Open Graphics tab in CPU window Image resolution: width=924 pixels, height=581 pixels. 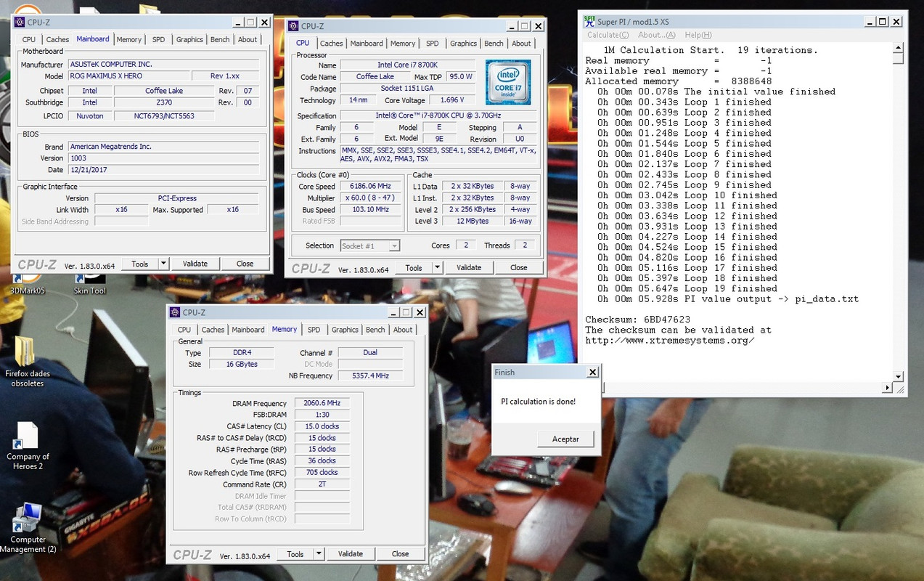(463, 43)
